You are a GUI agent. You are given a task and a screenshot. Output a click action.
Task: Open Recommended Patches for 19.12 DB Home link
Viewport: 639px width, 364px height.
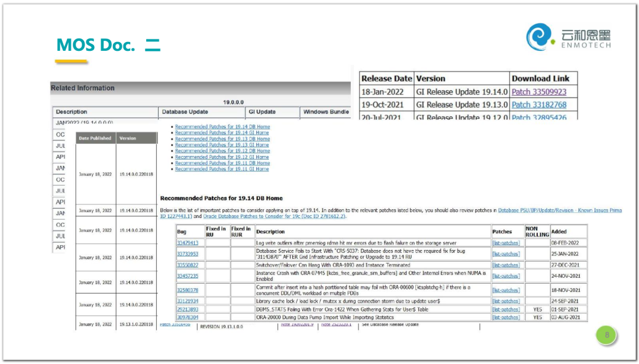(222, 151)
